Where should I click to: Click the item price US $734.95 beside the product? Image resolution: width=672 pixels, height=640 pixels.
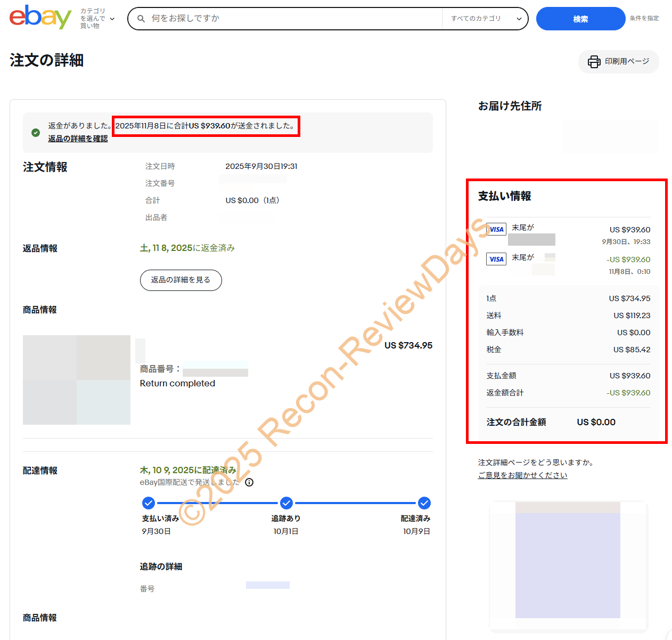pyautogui.click(x=408, y=345)
